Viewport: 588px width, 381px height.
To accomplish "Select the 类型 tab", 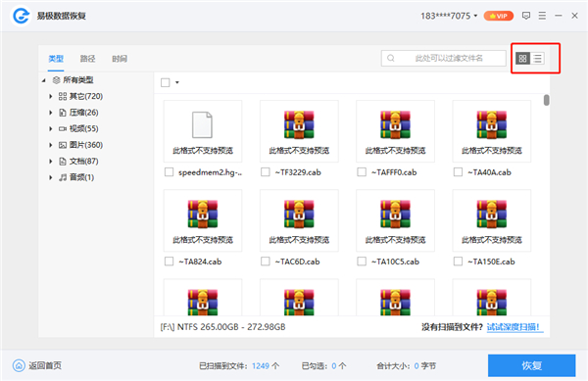I will tap(56, 59).
